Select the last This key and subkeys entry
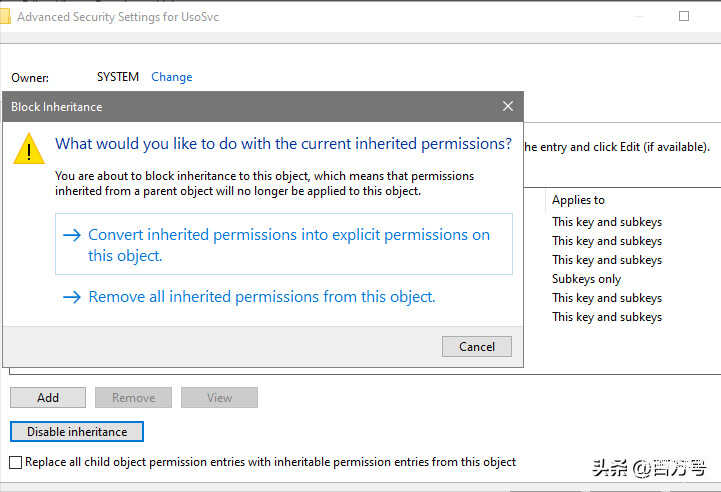The height and width of the screenshot is (492, 721). [x=606, y=317]
